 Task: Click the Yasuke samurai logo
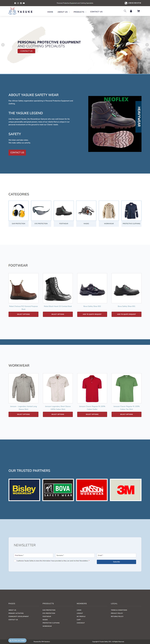[21, 11]
